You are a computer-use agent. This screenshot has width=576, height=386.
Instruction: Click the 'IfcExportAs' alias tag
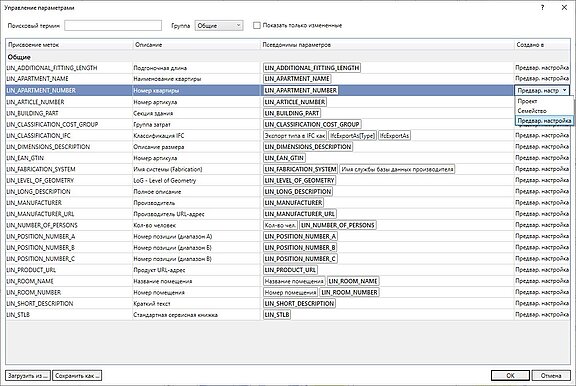click(394, 136)
